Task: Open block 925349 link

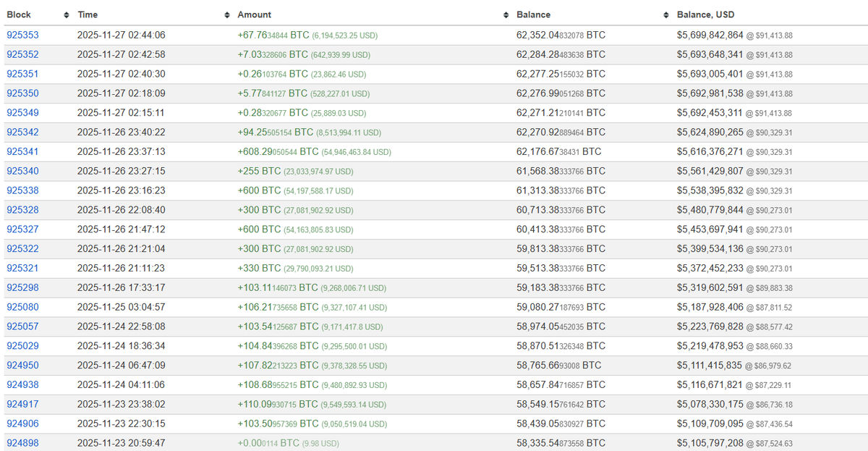Action: click(x=22, y=113)
